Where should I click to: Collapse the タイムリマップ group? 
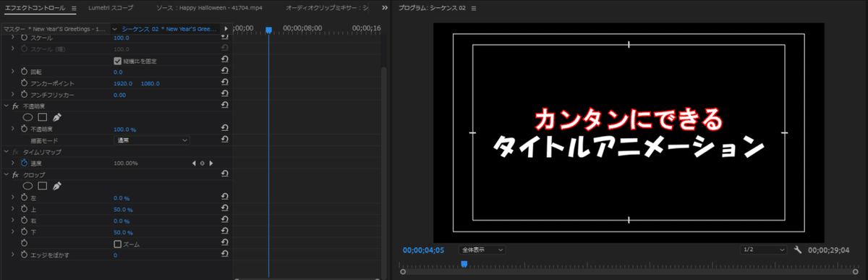[x=6, y=152]
